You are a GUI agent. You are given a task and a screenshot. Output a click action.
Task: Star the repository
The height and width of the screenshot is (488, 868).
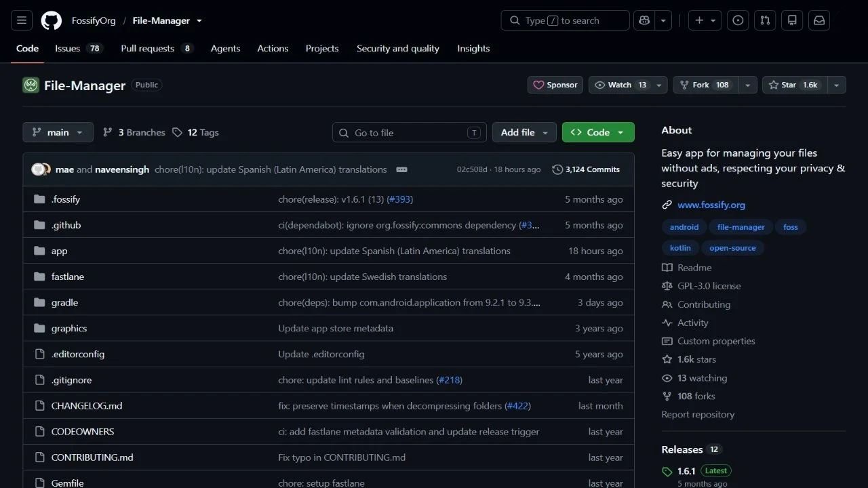pyautogui.click(x=795, y=85)
